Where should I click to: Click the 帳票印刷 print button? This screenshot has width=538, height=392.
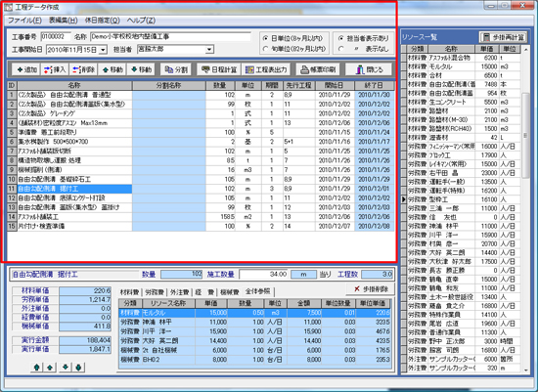(318, 69)
